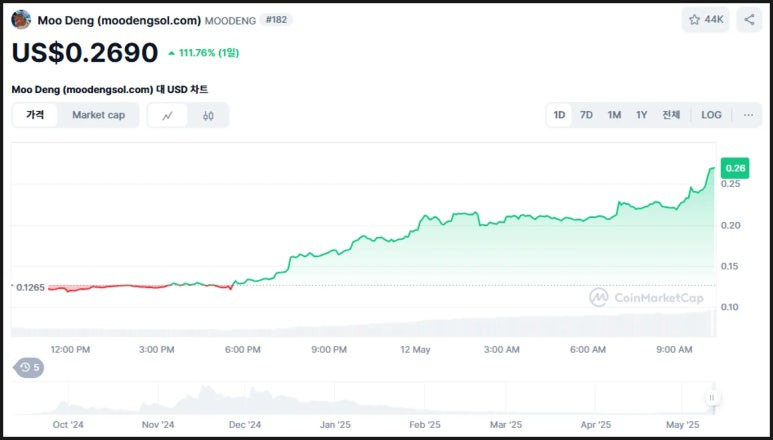
Task: Open the share button
Action: 749,20
